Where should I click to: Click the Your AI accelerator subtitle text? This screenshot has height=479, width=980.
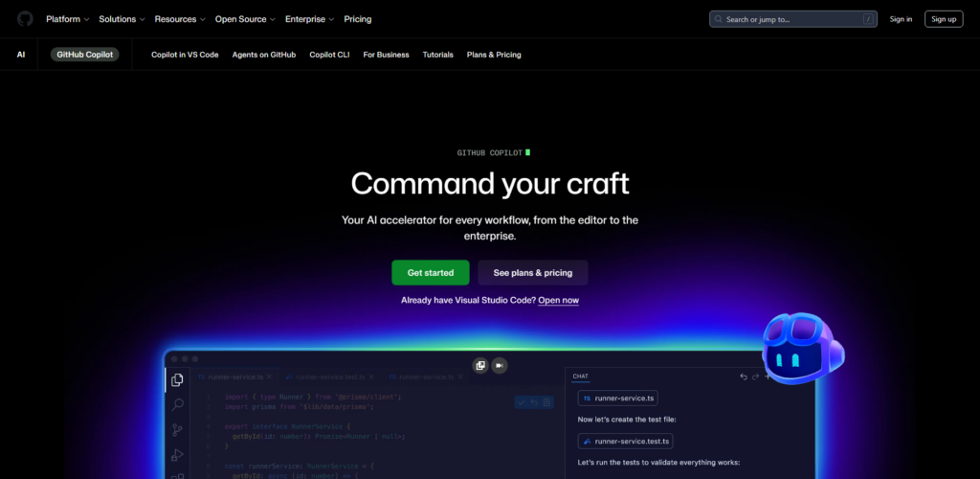pos(490,228)
